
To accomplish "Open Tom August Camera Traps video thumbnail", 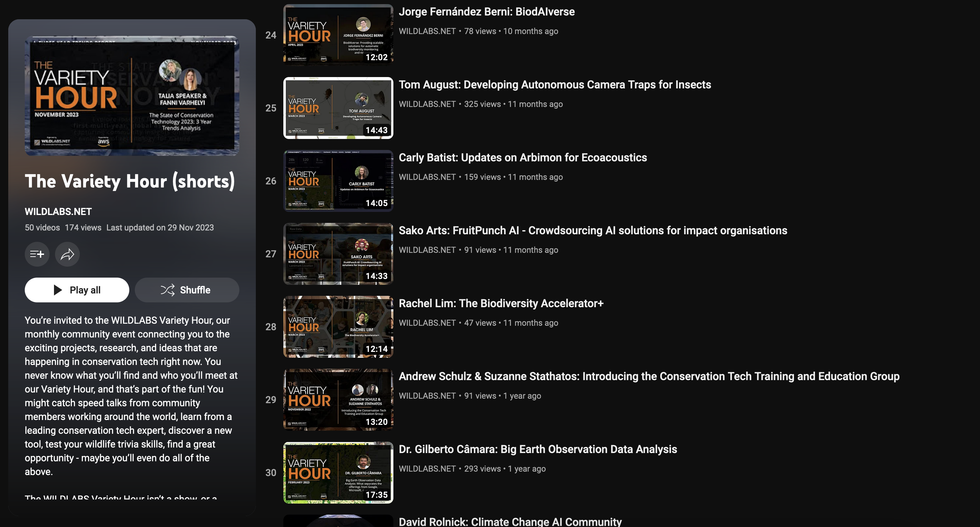I will pyautogui.click(x=338, y=108).
